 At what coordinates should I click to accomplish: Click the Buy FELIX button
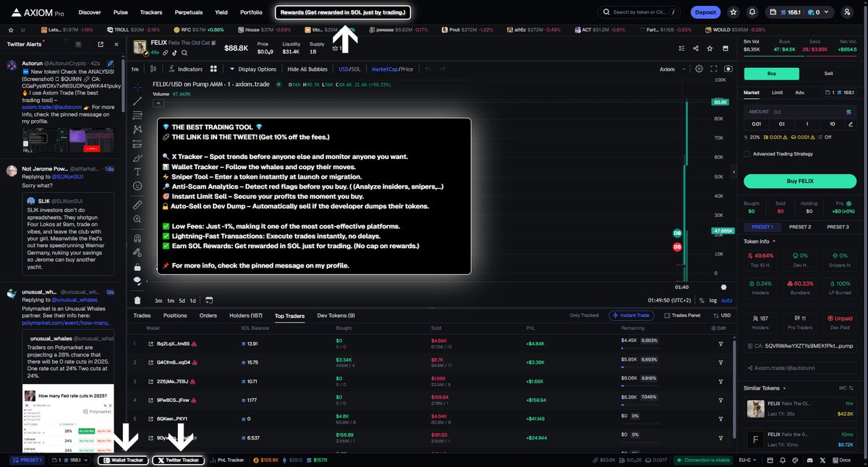pos(799,181)
